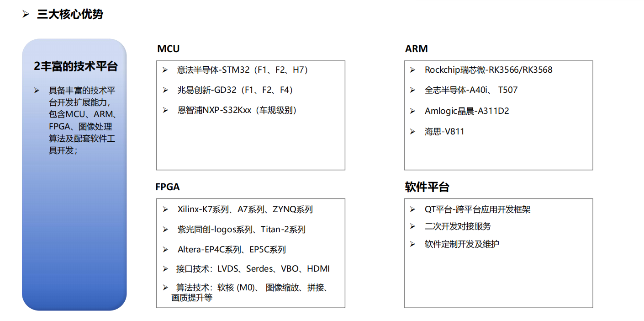Image resolution: width=644 pixels, height=321 pixels.
Task: Click the arrow bullet before 三大核心优势
Action: (26, 15)
